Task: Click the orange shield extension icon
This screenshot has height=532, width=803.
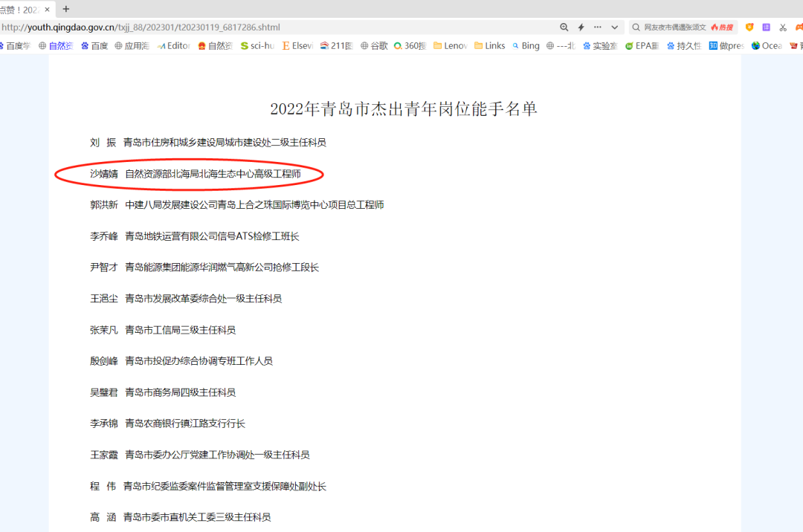Action: [749, 27]
